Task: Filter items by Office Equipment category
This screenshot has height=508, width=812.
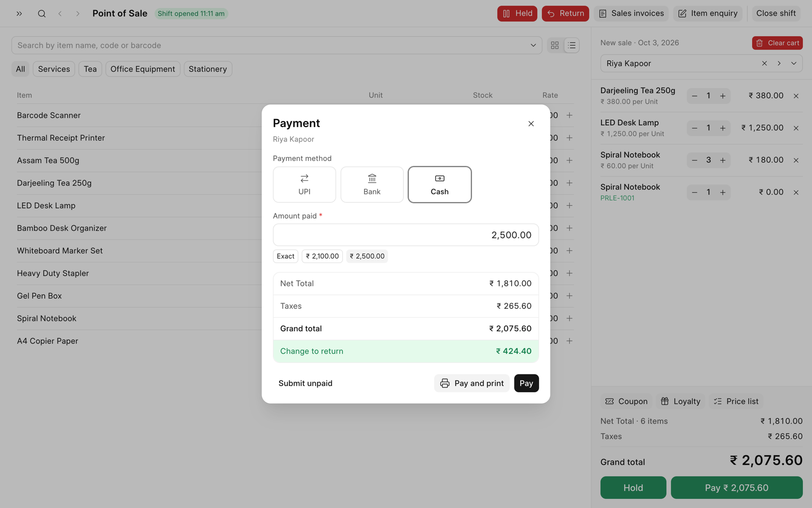Action: [143, 69]
